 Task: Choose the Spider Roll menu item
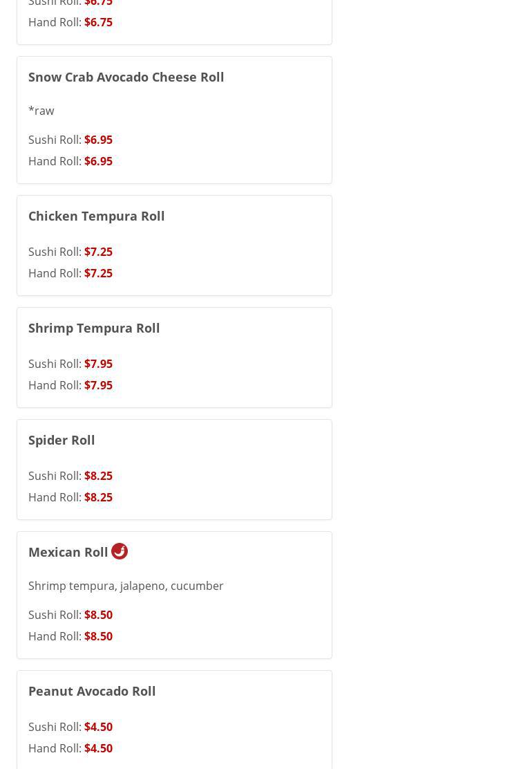click(x=61, y=440)
